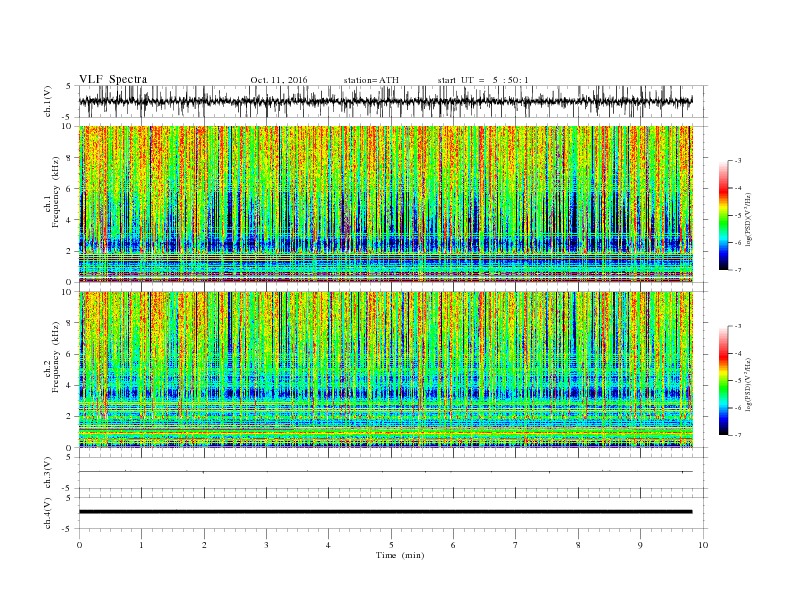Image resolution: width=792 pixels, height=612 pixels.
Task: Click the "-7" value on ch.1 colorbar
Action: click(738, 270)
